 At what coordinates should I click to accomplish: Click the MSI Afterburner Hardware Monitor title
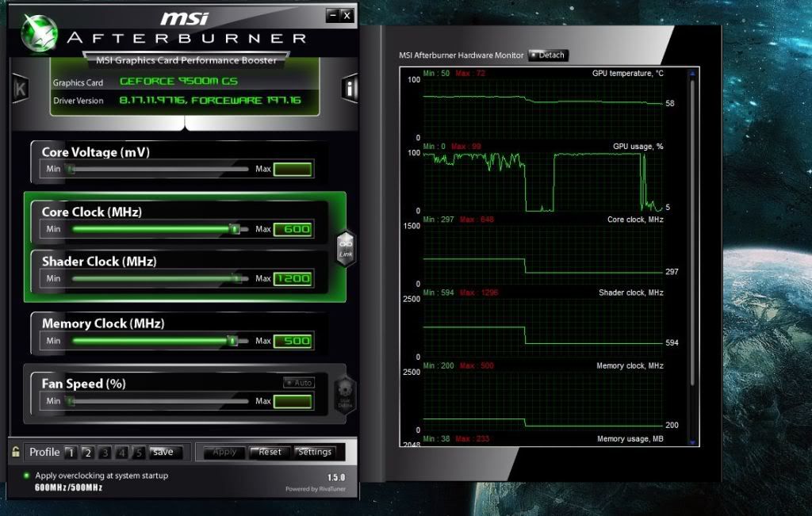pyautogui.click(x=462, y=55)
